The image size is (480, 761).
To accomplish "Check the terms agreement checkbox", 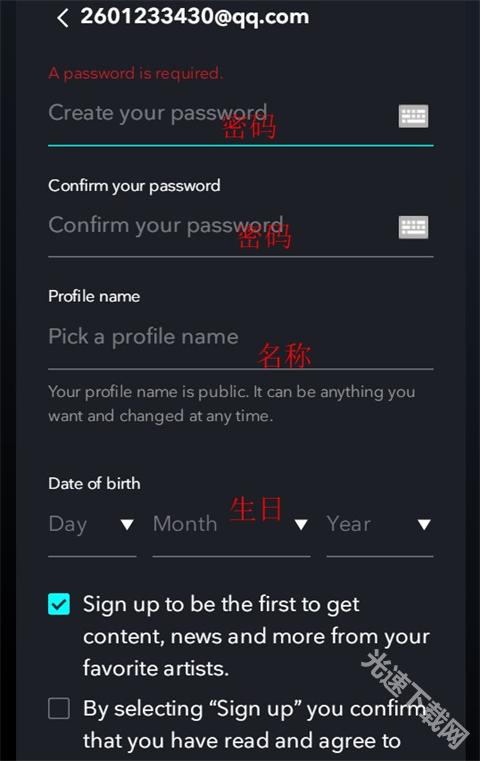I will [59, 708].
